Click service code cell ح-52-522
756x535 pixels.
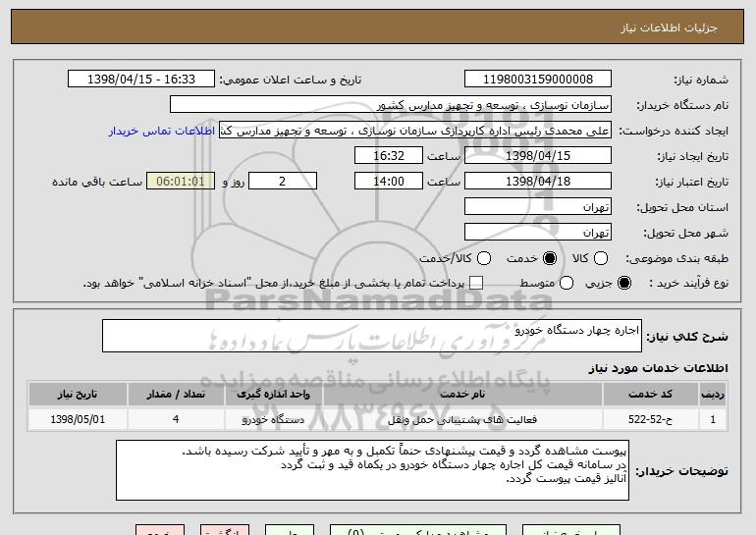[x=650, y=419]
